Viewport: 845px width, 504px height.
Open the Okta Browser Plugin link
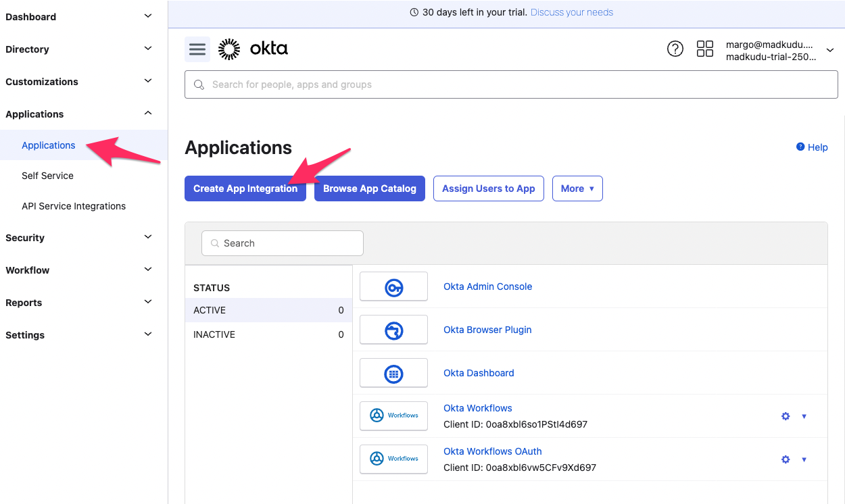coord(487,330)
